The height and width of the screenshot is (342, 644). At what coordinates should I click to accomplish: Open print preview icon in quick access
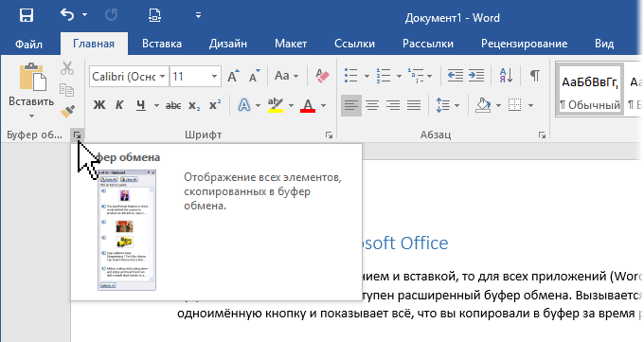154,15
